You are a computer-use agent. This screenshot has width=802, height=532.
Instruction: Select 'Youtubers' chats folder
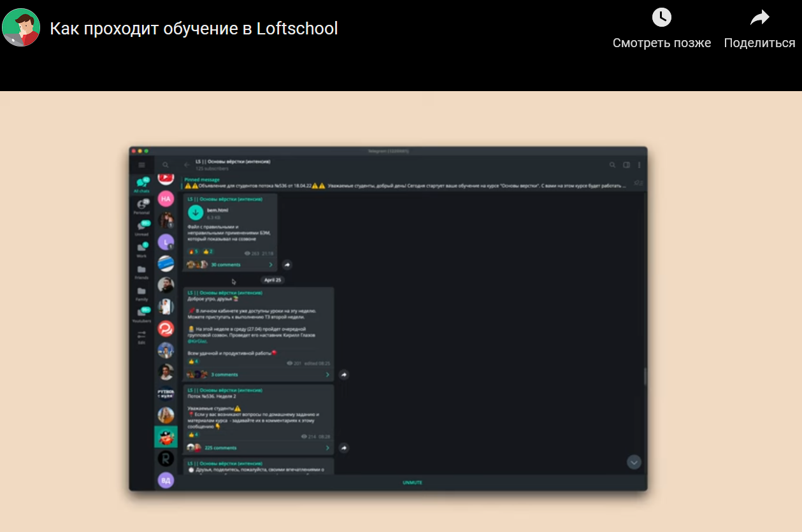tap(141, 315)
